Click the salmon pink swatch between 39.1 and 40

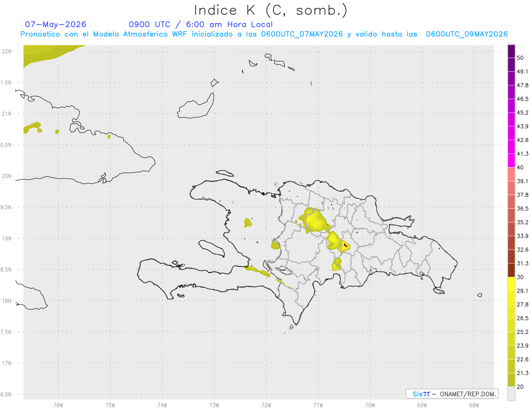511,174
